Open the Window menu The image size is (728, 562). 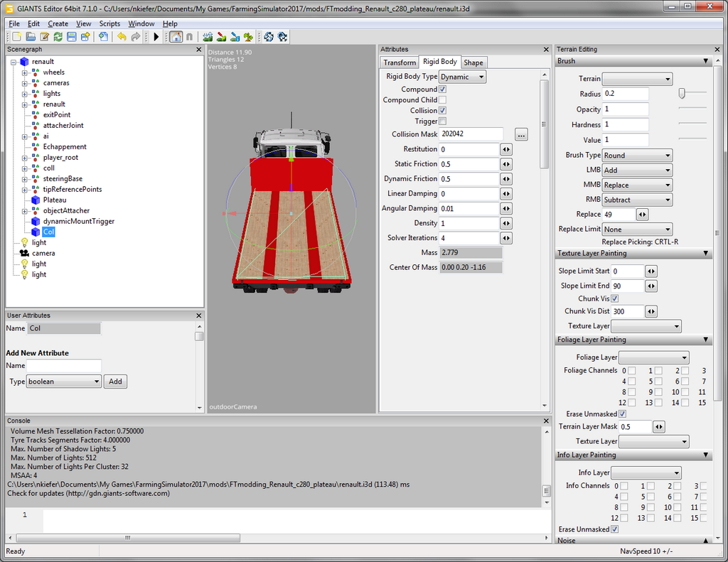141,23
